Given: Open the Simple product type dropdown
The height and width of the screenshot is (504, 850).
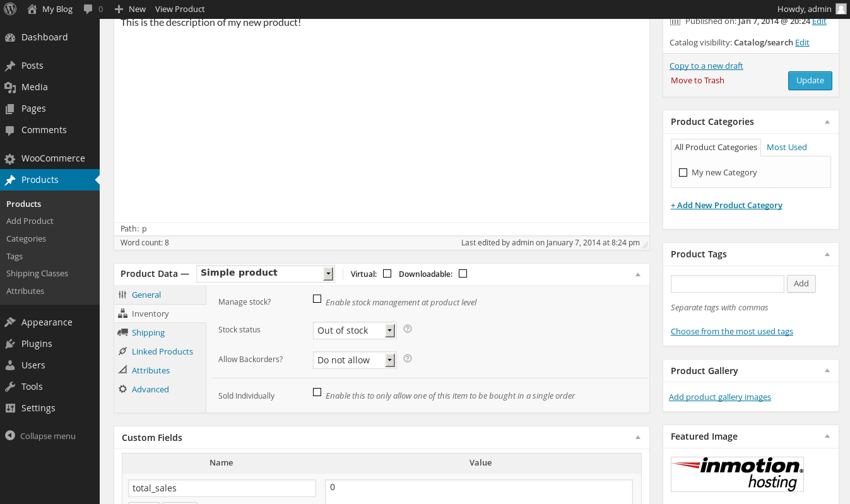Looking at the screenshot, I should coord(265,273).
